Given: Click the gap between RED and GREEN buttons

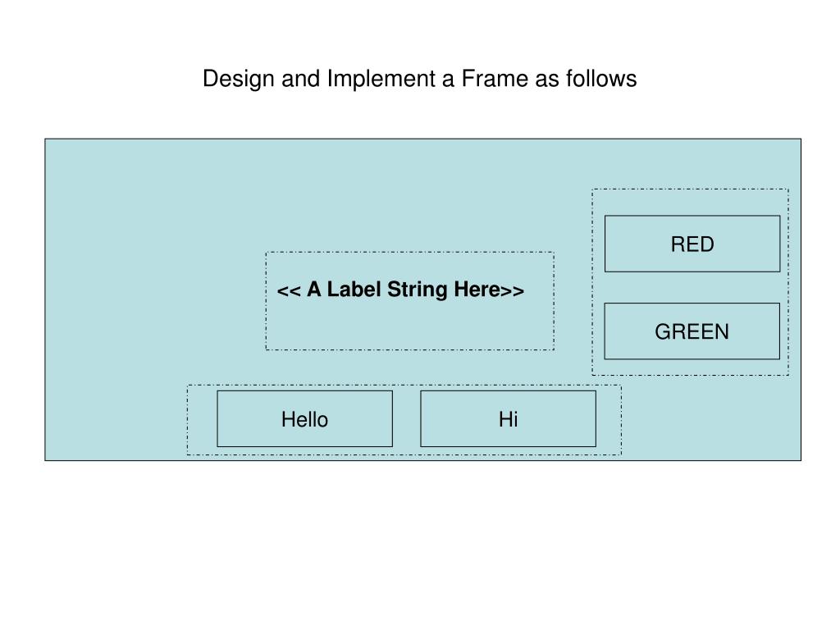Looking at the screenshot, I should point(692,288).
